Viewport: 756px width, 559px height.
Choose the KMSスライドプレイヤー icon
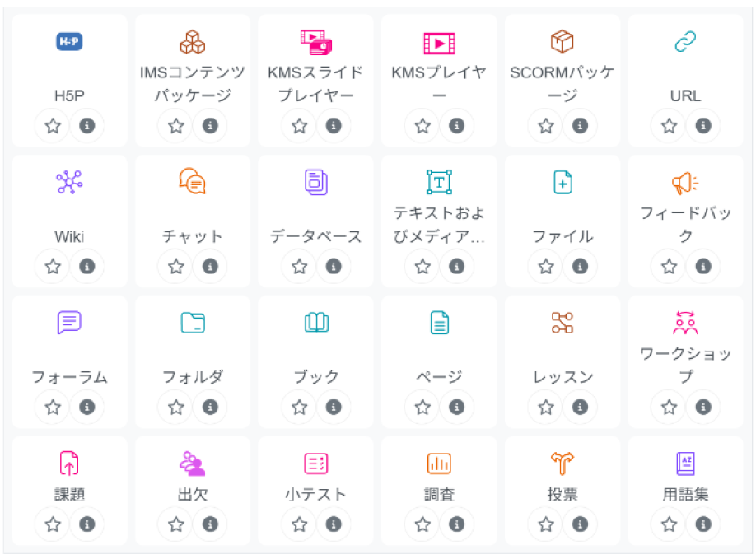(315, 42)
